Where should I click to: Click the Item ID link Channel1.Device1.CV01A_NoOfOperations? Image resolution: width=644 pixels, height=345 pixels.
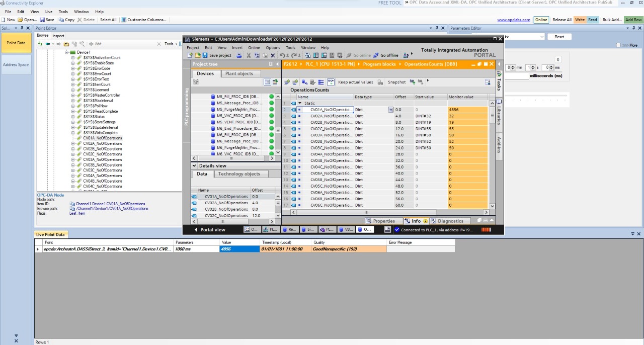tap(110, 204)
